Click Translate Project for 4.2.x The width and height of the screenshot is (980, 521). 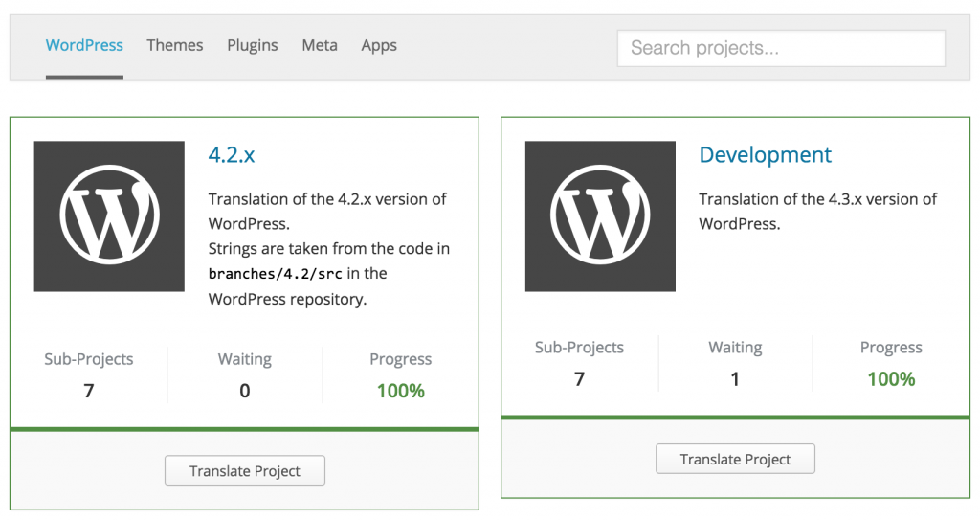245,470
